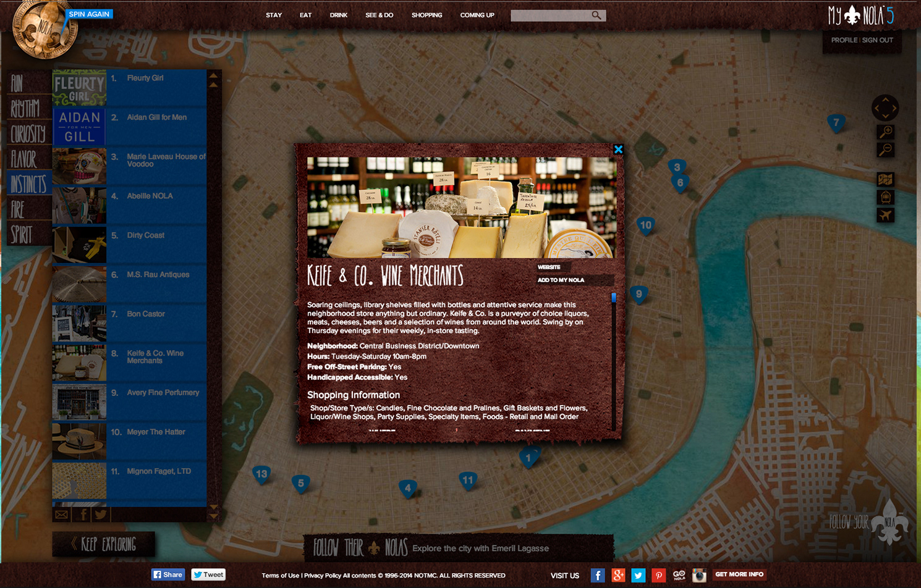The image size is (921, 588).
Task: Share list via sidebar Twitter icon
Action: pyautogui.click(x=101, y=514)
